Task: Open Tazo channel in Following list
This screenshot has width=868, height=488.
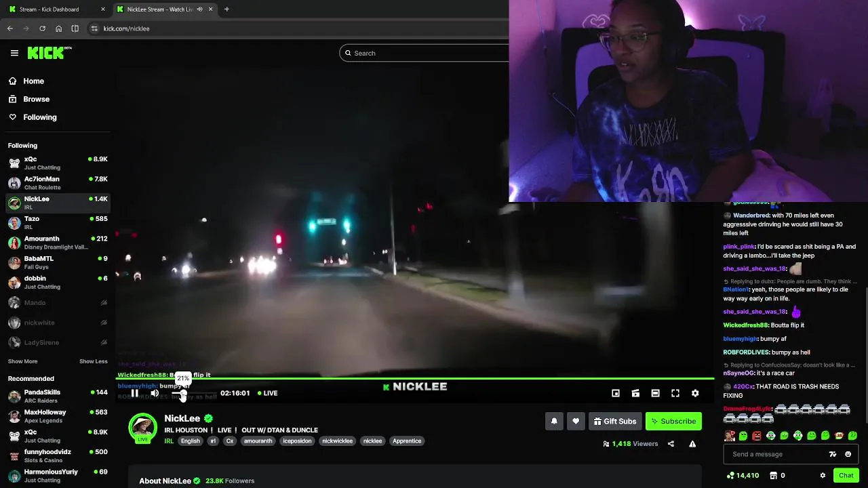Action: tap(58, 222)
